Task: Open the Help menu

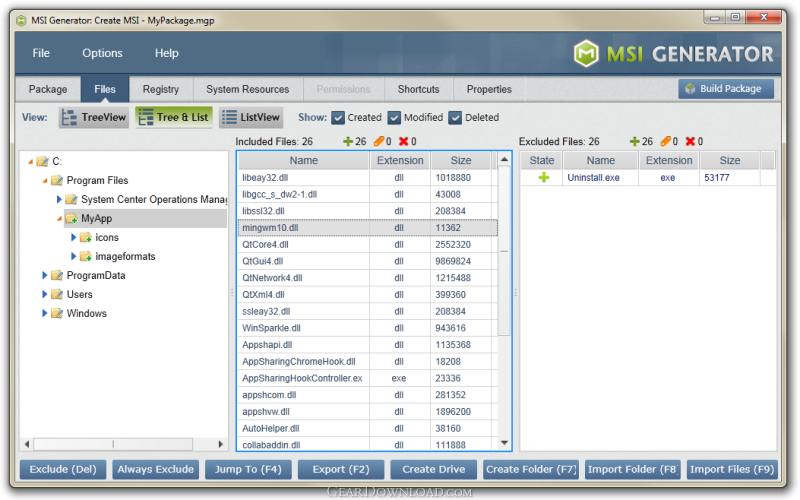Action: tap(166, 53)
